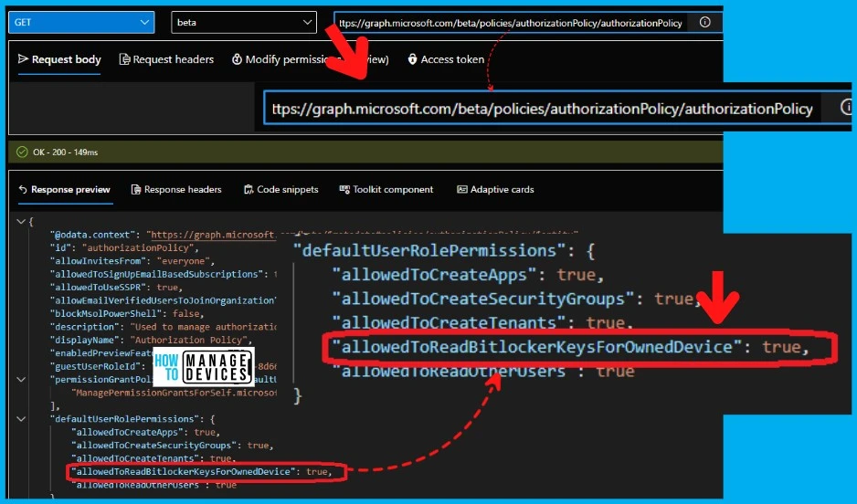Image resolution: width=857 pixels, height=504 pixels.
Task: Click the Request body arrow icon
Action: pyautogui.click(x=23, y=59)
